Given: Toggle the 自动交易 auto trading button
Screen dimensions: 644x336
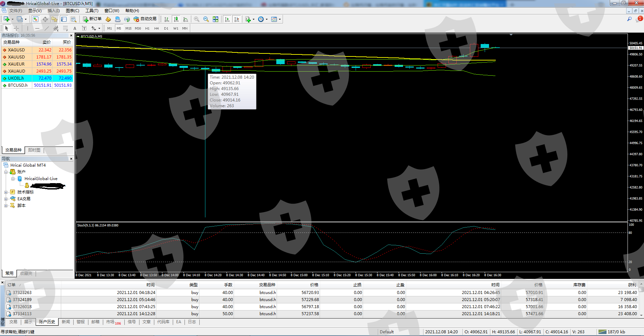Looking at the screenshot, I should (x=145, y=19).
